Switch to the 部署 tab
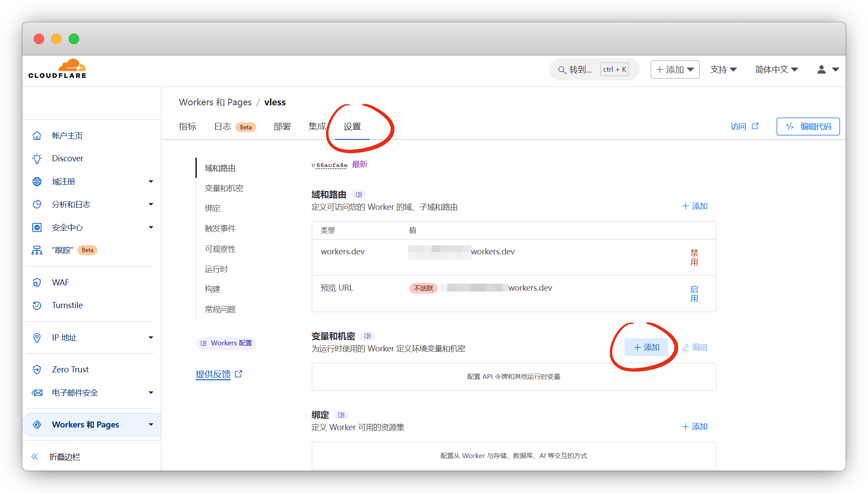Screen dimensions: 868x493 [282, 127]
